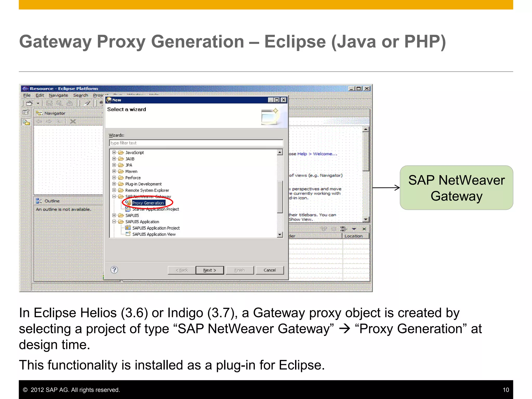Image resolution: width=532 pixels, height=399 pixels.
Task: Expand the Plug-in Development node
Action: [114, 184]
